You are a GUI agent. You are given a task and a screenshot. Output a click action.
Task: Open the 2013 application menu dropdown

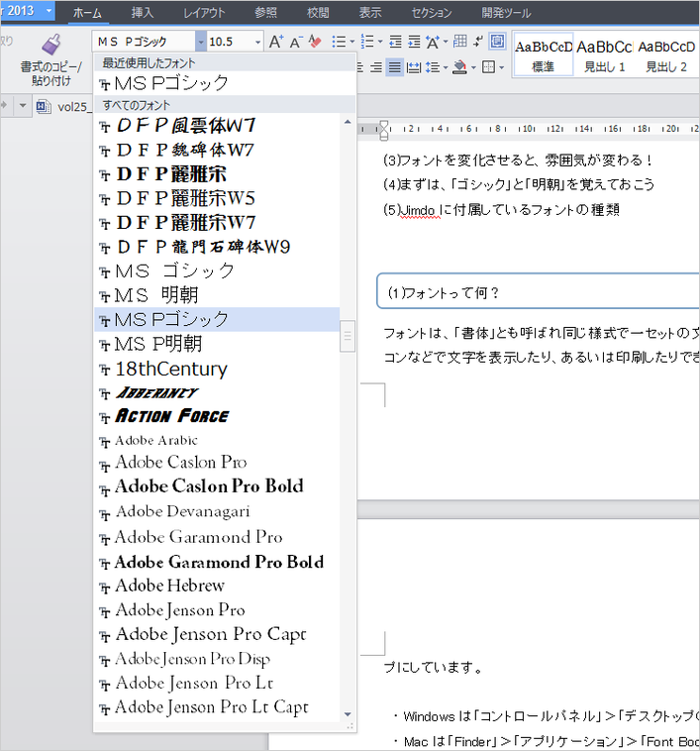(x=49, y=11)
